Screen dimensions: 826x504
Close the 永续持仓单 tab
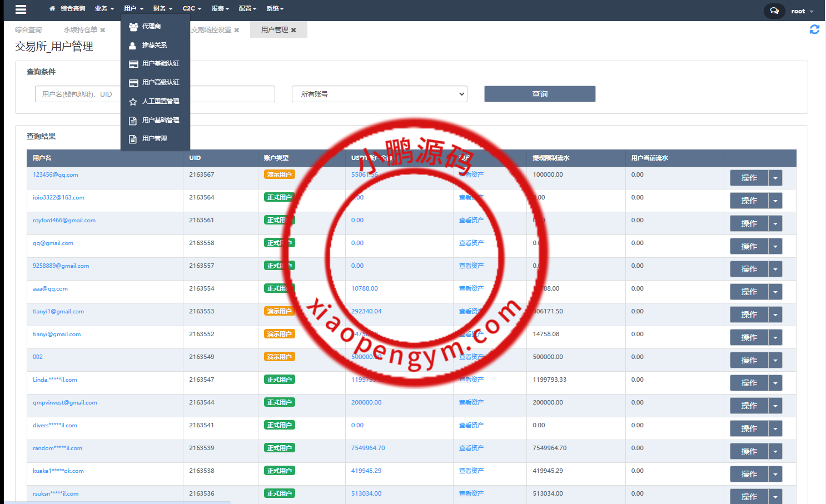(x=103, y=30)
